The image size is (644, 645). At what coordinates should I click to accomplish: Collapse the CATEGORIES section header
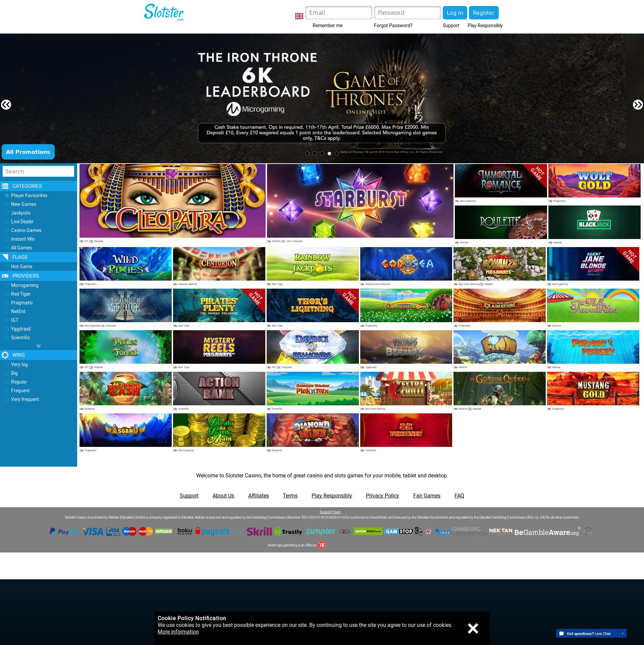(39, 186)
